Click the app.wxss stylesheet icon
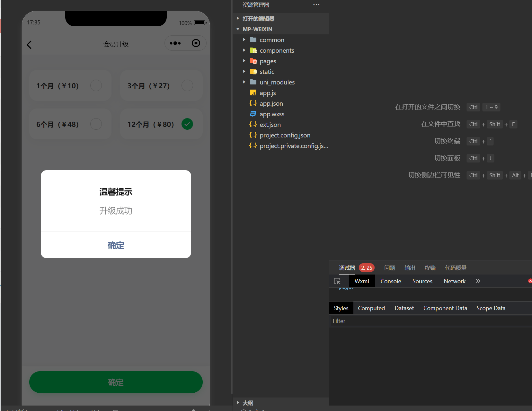 point(253,114)
